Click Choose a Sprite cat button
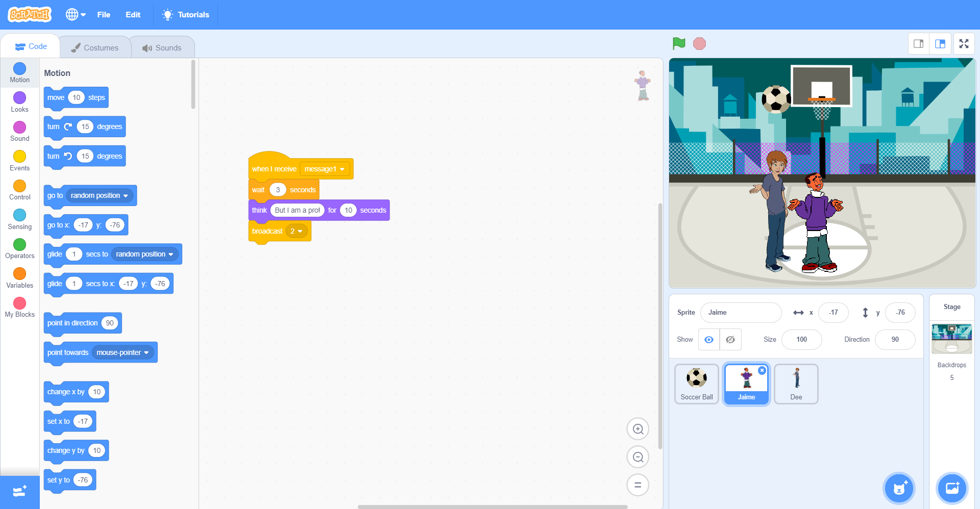 point(899,488)
